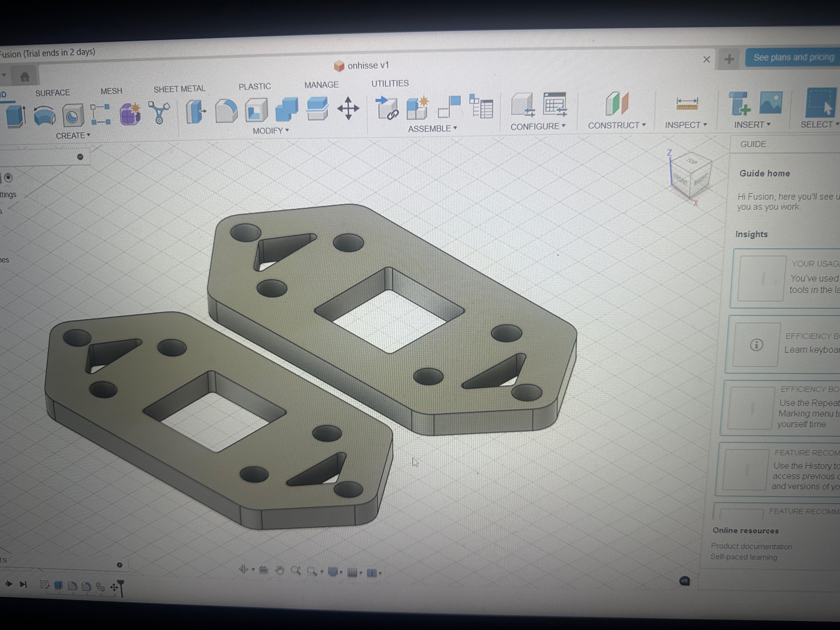Image resolution: width=840 pixels, height=630 pixels.
Task: Select the Move/Copy four-arrow tool
Action: click(348, 108)
